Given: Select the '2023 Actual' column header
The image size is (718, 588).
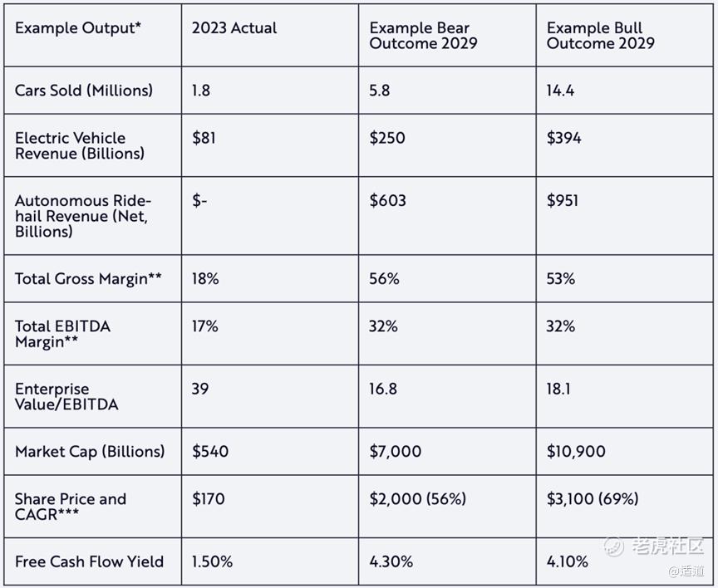Looking at the screenshot, I should coord(234,28).
